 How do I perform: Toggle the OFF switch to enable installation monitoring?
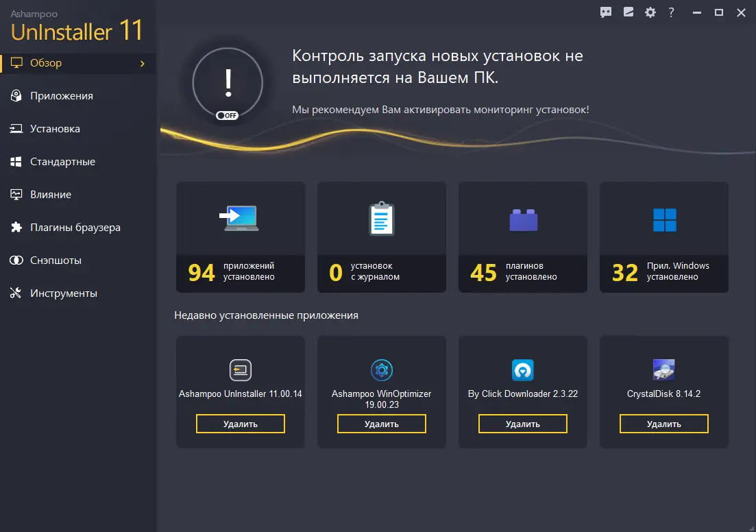pyautogui.click(x=227, y=115)
